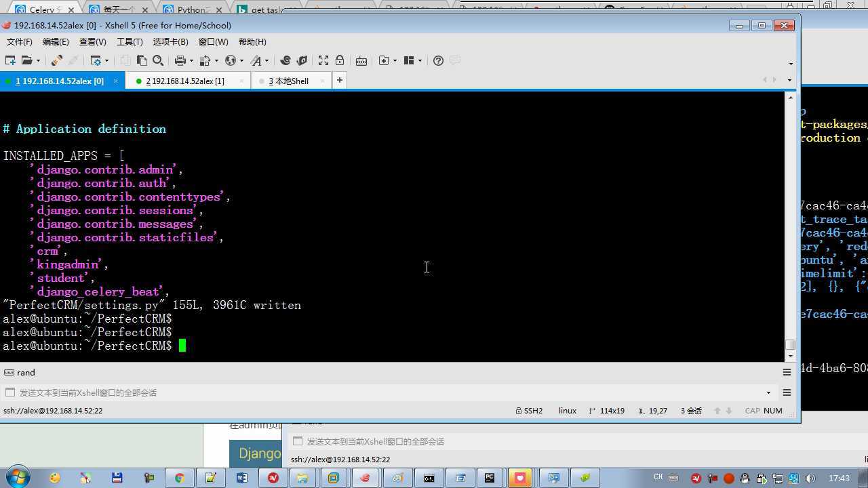Open the session Properties gear icon

[96, 60]
